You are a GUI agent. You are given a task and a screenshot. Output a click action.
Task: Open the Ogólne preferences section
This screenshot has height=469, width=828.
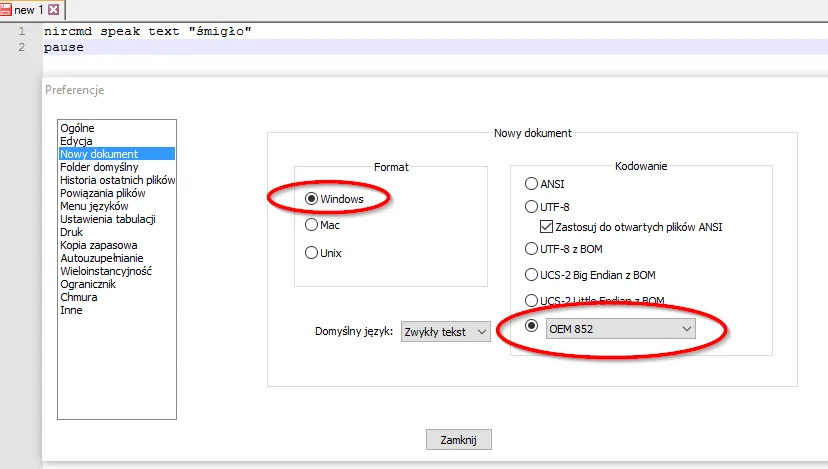click(x=77, y=128)
